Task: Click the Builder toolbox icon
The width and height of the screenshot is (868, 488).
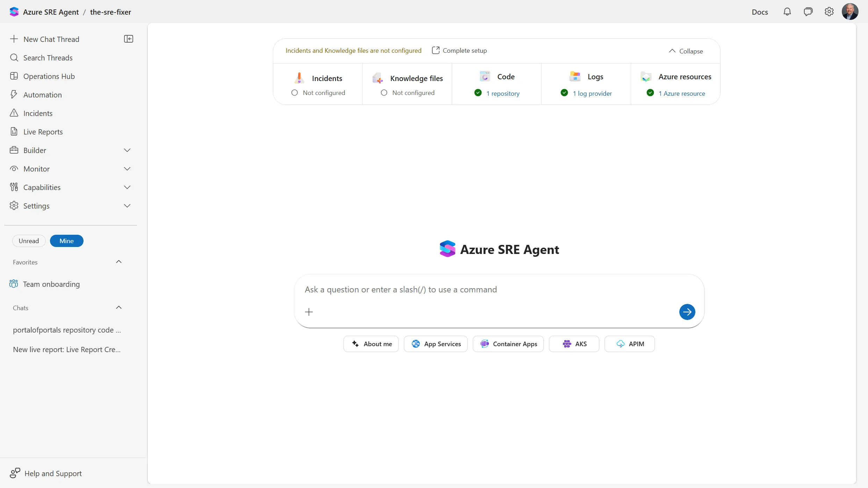Action: coord(14,150)
